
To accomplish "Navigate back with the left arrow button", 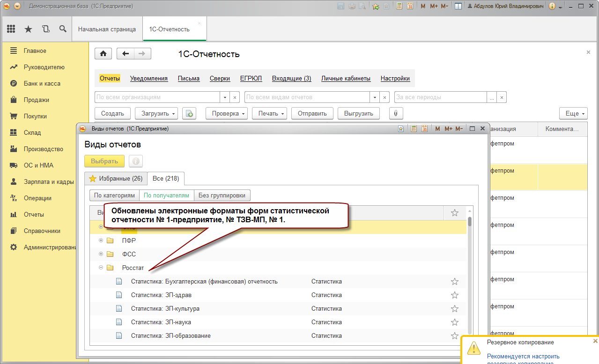I will click(x=125, y=54).
